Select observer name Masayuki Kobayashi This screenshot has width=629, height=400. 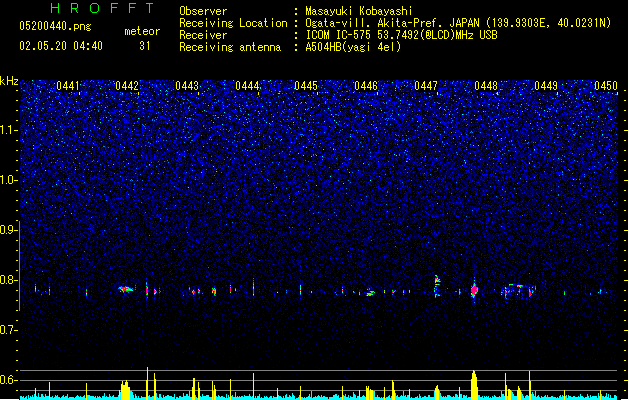click(359, 11)
